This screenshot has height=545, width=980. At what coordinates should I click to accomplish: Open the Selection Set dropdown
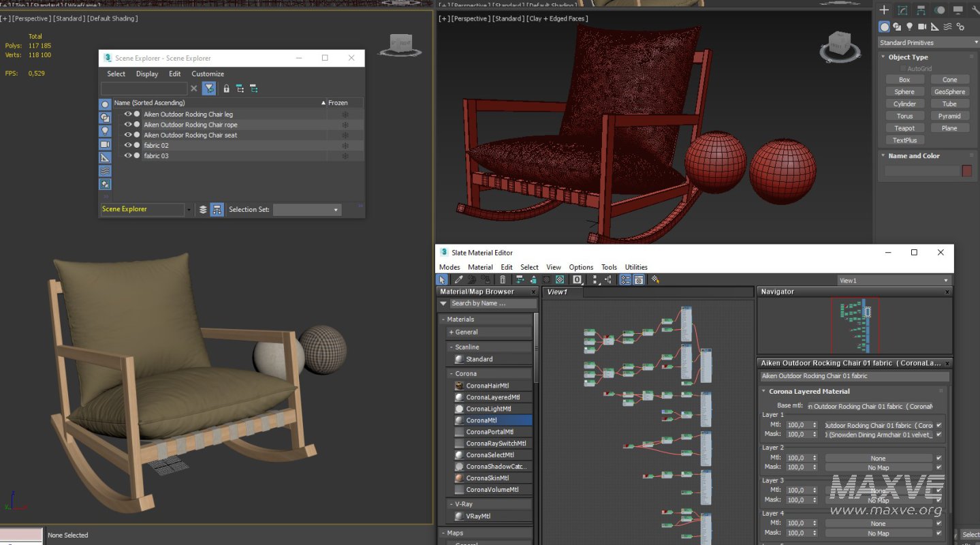pyautogui.click(x=306, y=210)
